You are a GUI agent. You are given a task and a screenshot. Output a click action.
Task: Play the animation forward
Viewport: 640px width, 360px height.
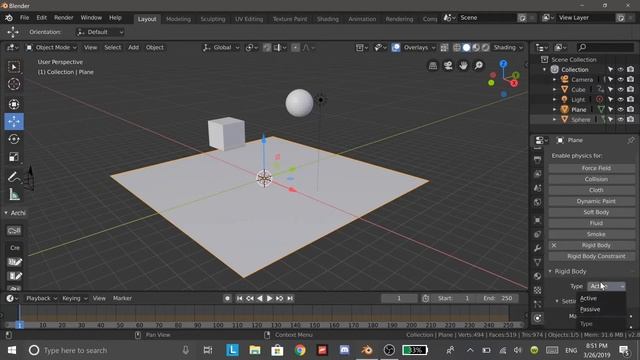pos(269,298)
